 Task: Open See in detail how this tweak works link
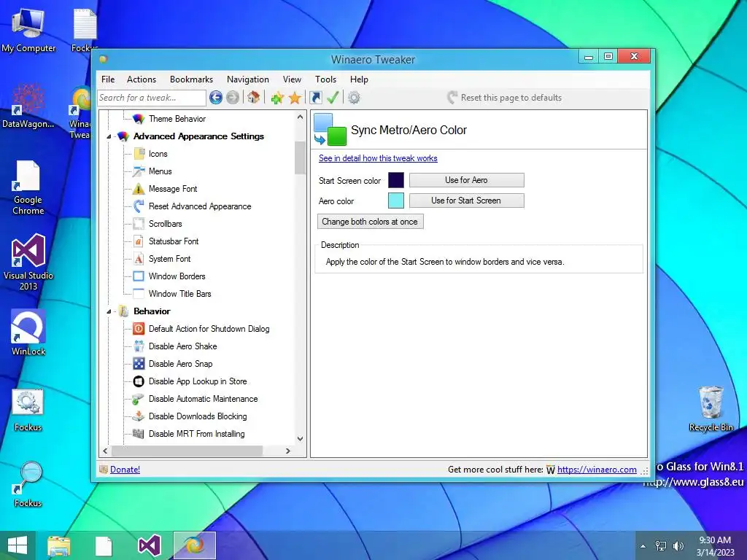click(x=378, y=158)
